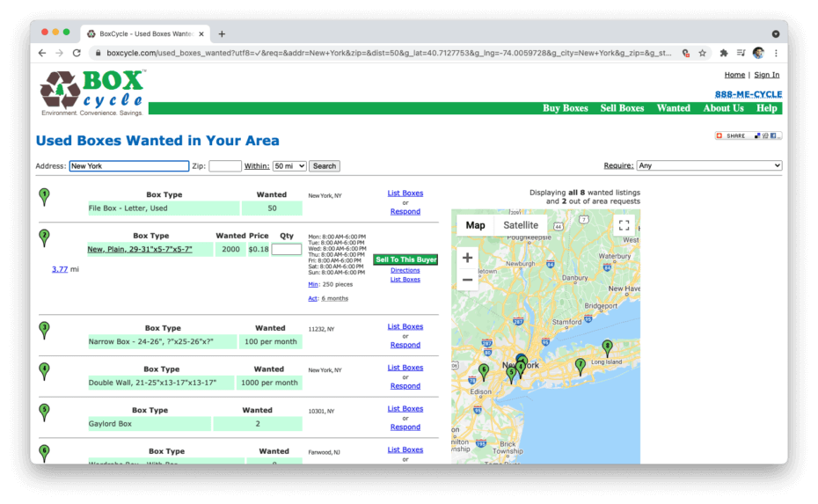Click the BoxCycle logo

click(92, 93)
